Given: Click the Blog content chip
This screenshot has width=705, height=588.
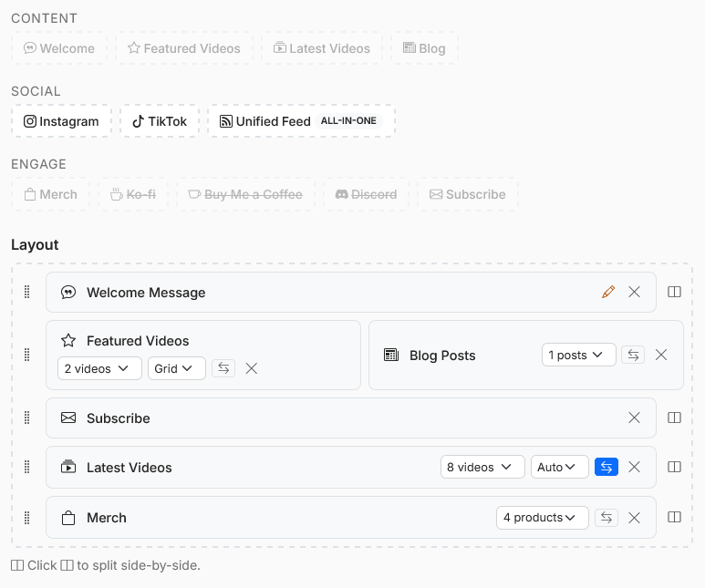Looking at the screenshot, I should point(424,48).
